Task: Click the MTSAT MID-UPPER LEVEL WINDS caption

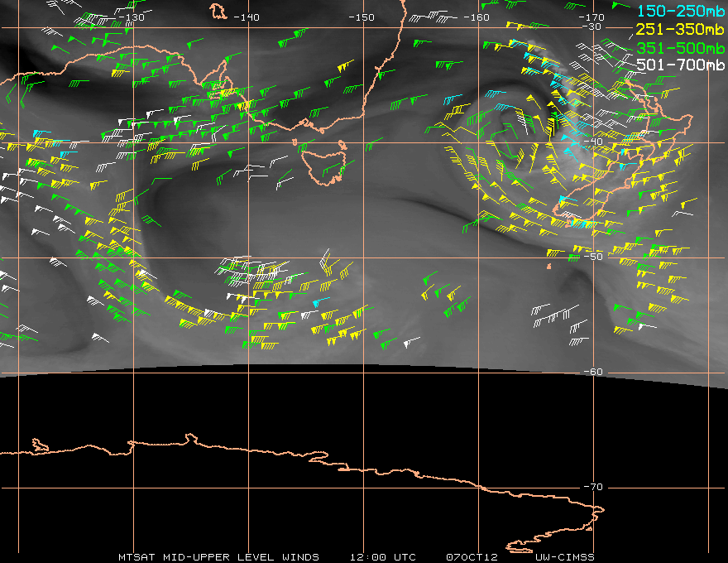Action: 218,557
